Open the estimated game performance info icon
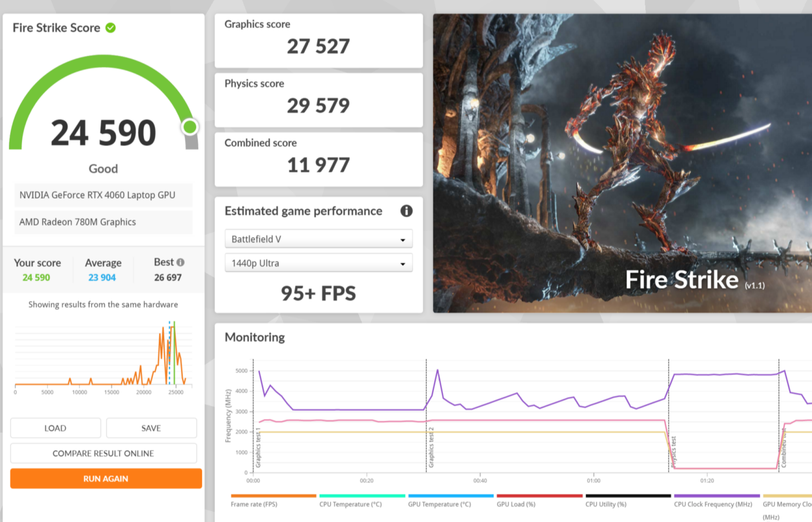This screenshot has height=522, width=812. [x=406, y=211]
